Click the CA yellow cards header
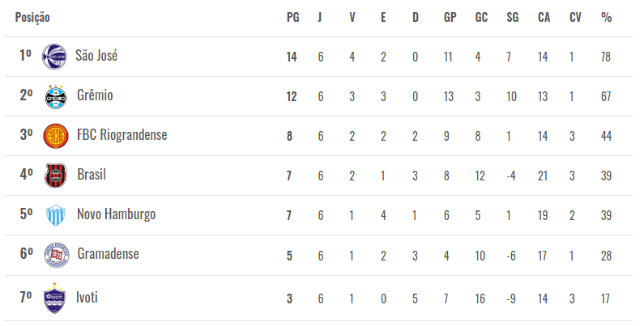Screen dimensions: 644x326 [x=544, y=17]
